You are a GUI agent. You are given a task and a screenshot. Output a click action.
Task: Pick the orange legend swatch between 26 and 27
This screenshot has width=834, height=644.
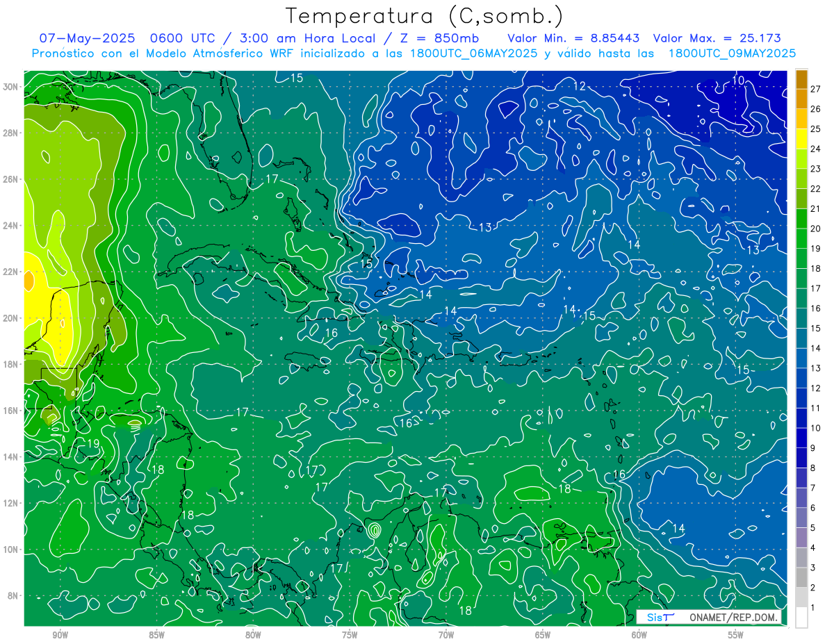pos(801,99)
